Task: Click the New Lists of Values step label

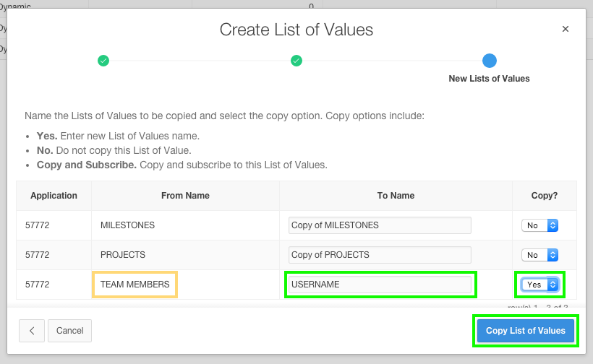Action: point(490,79)
